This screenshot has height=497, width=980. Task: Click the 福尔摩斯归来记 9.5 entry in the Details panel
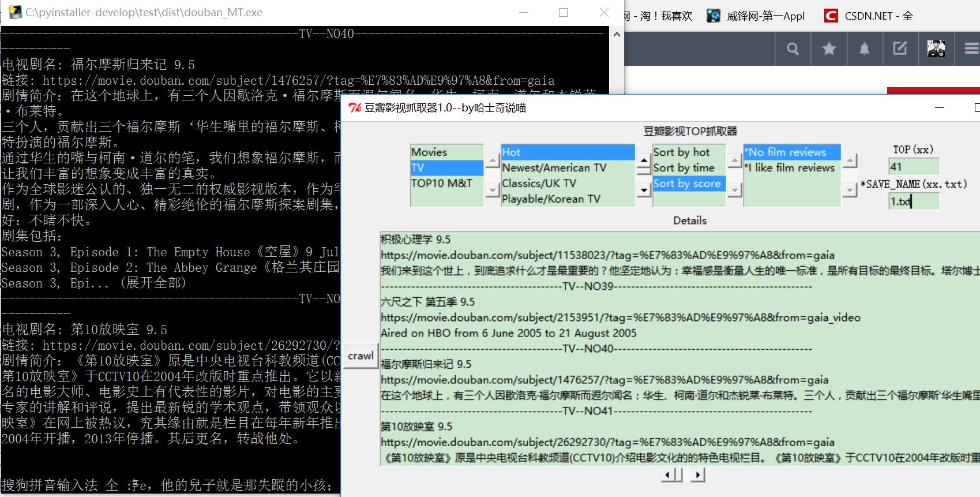tap(426, 364)
